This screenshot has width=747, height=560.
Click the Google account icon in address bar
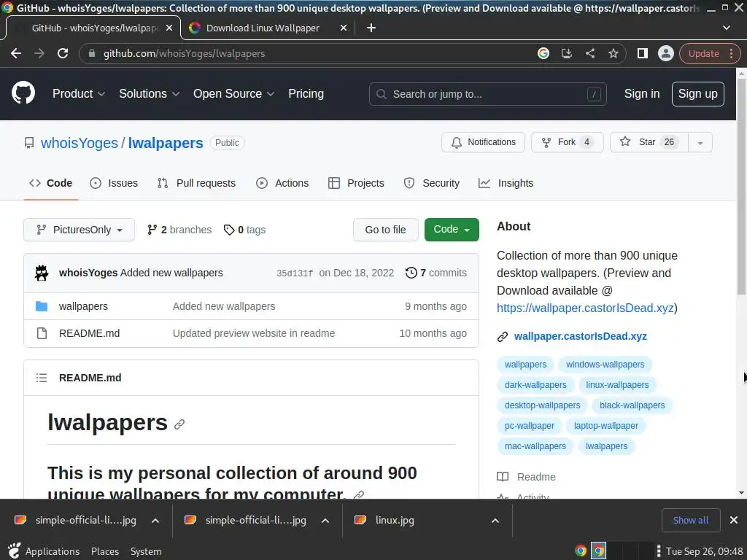543,53
